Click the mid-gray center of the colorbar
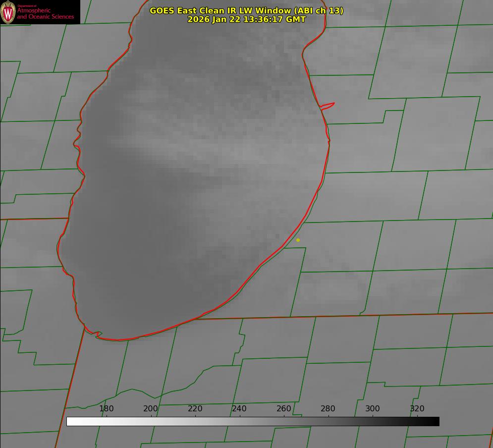The width and height of the screenshot is (493, 448). coord(253,421)
